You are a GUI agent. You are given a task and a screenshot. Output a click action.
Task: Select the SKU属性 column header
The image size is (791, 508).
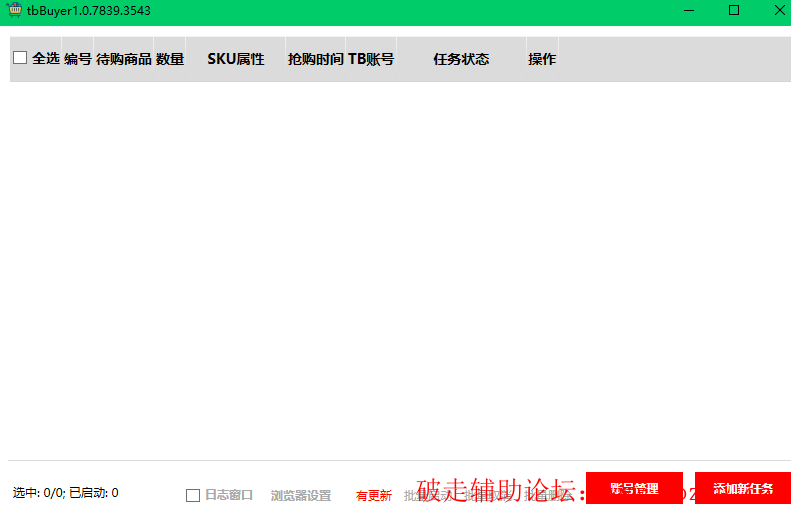coord(236,59)
